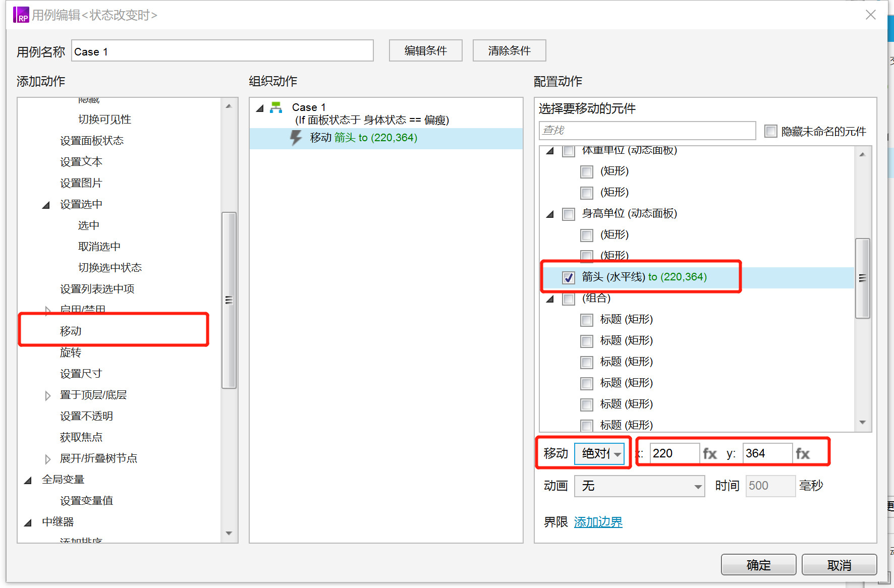Open the move type 绝对 dropdown
Image resolution: width=894 pixels, height=588 pixels.
600,453
